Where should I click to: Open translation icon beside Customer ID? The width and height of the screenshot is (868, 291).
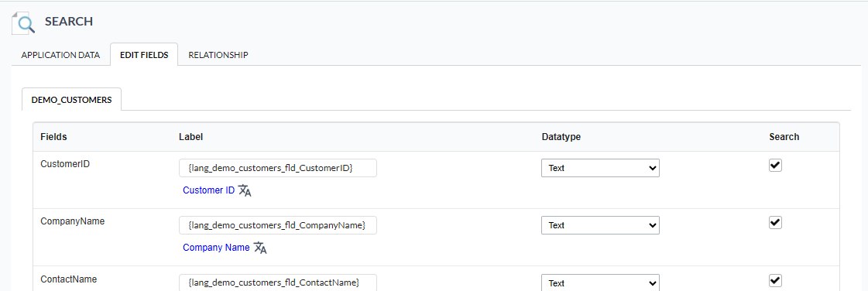click(x=245, y=190)
